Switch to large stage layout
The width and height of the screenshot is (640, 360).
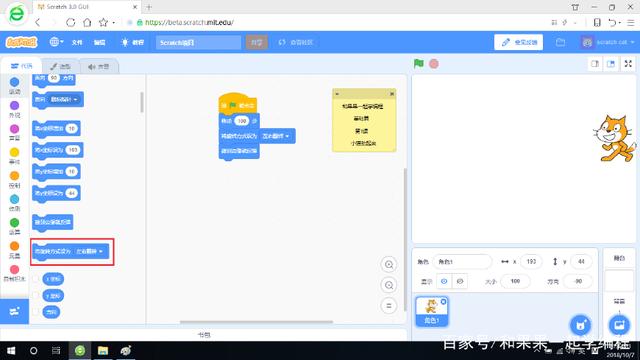point(611,64)
